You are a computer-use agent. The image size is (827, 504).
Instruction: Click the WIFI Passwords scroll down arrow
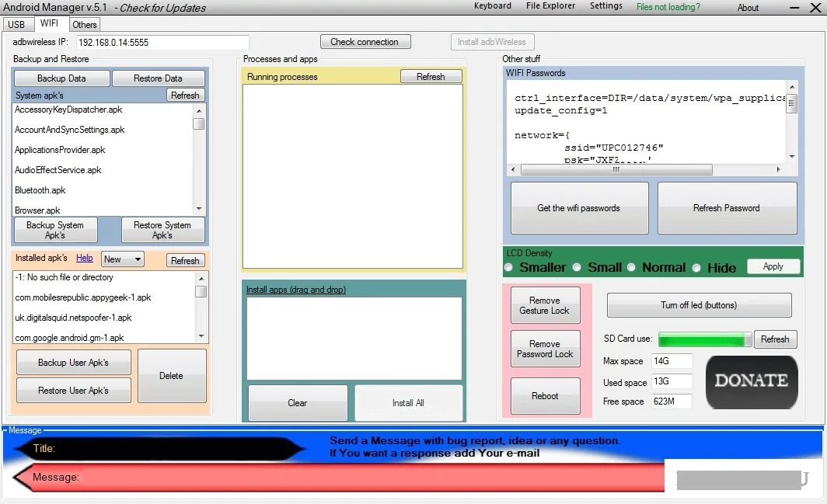pyautogui.click(x=792, y=157)
